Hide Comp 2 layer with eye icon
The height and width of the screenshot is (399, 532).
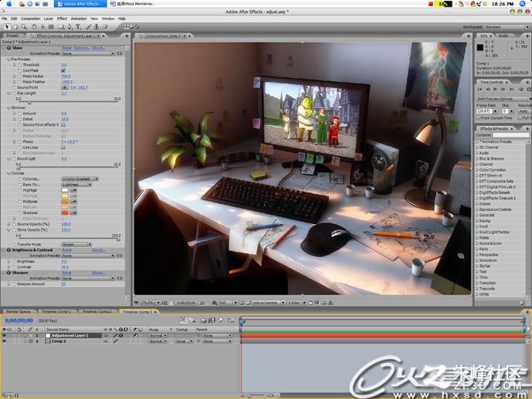[4, 342]
